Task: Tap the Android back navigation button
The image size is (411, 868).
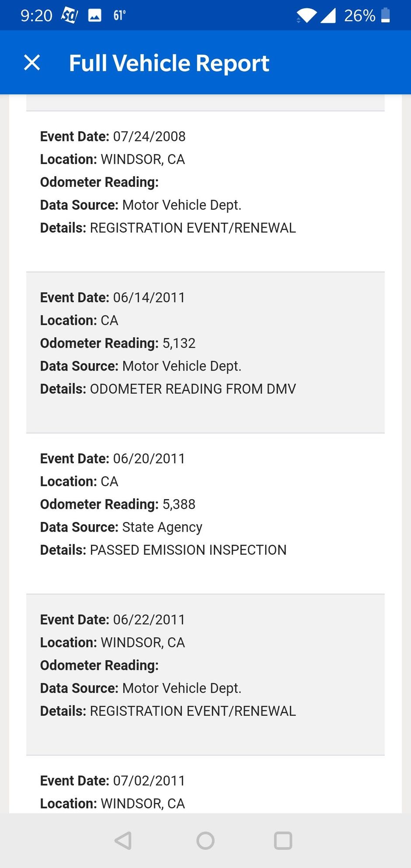Action: [x=123, y=840]
